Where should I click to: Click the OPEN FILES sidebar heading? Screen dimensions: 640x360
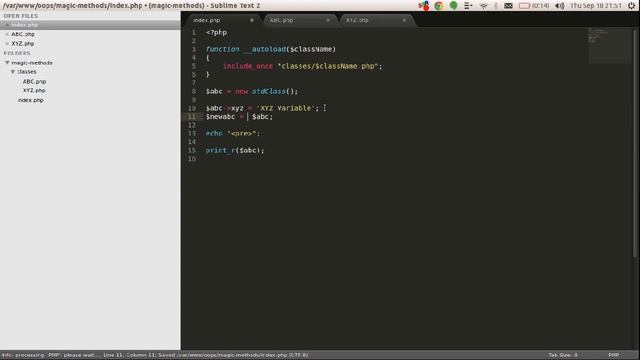point(20,16)
